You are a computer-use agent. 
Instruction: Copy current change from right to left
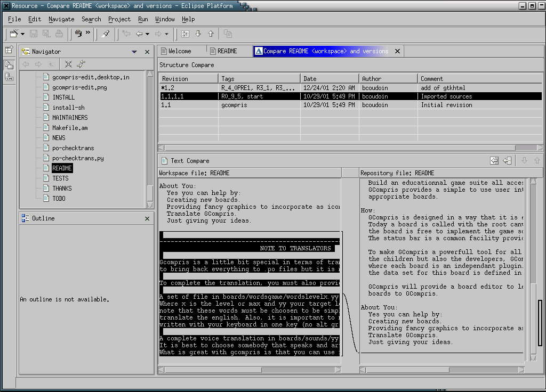(x=508, y=160)
